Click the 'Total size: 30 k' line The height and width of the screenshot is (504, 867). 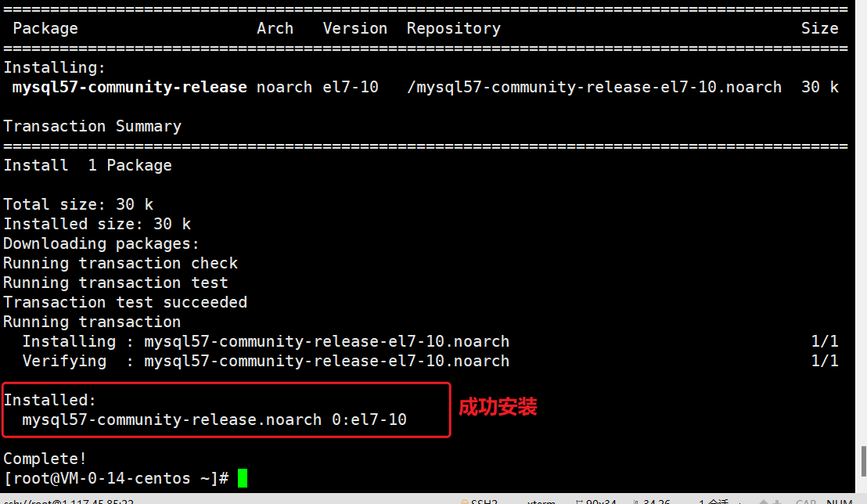(78, 205)
